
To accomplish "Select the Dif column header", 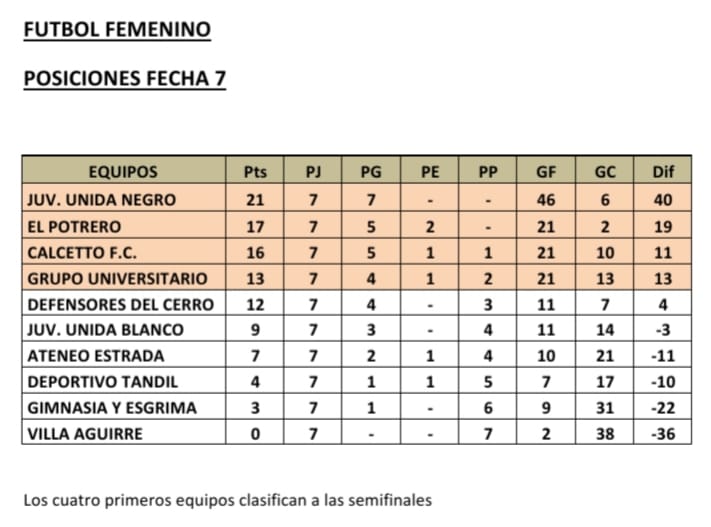I will click(x=663, y=172).
